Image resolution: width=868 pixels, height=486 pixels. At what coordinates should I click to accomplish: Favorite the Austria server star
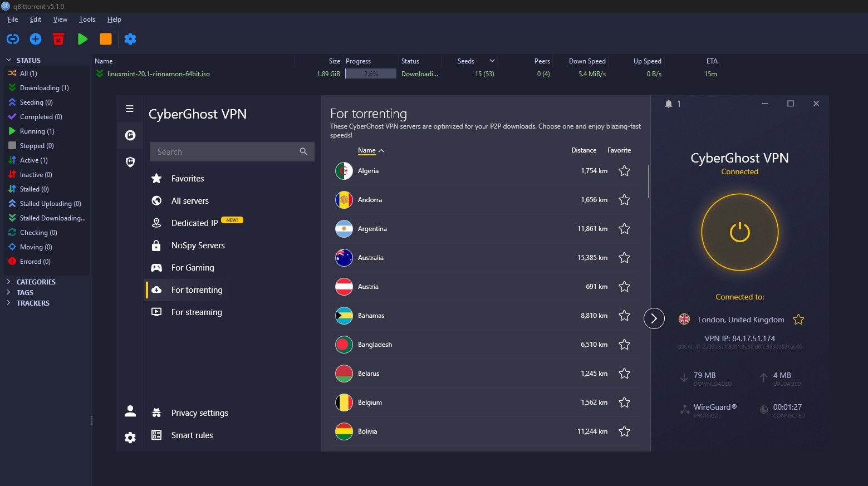click(625, 287)
